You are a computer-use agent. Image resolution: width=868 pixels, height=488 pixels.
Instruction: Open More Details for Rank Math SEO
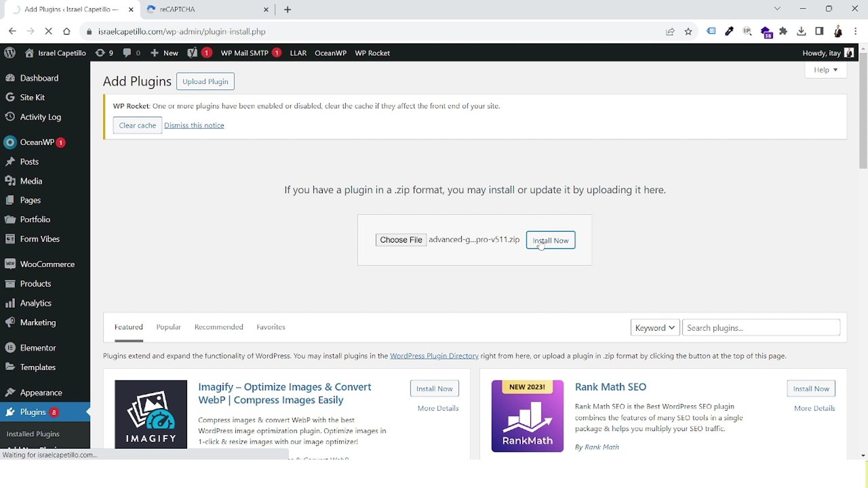point(814,408)
